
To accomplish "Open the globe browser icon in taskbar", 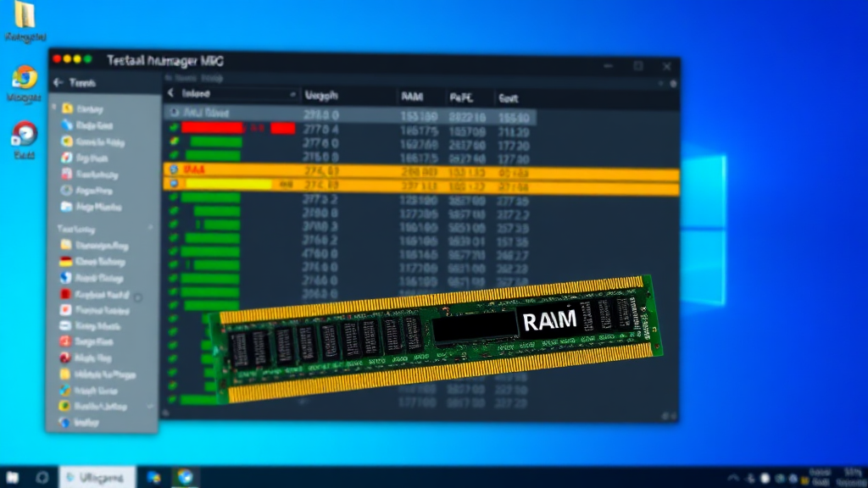I will click(185, 478).
